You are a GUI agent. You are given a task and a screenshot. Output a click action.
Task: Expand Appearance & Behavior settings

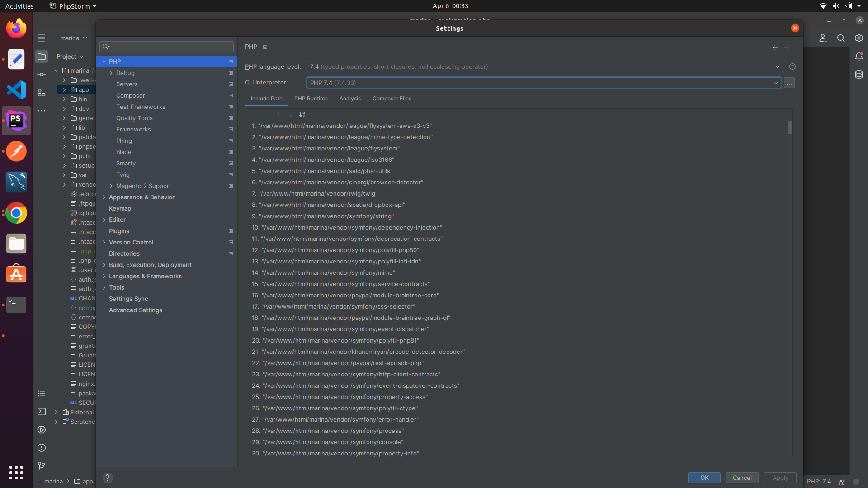104,197
